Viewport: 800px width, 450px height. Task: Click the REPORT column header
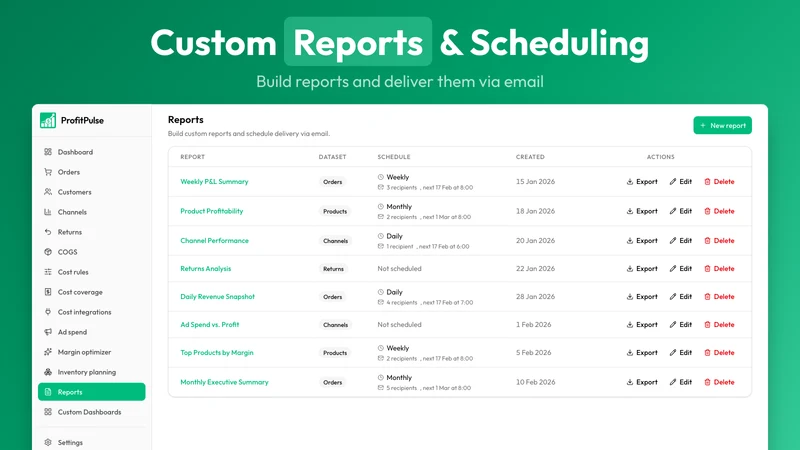192,157
